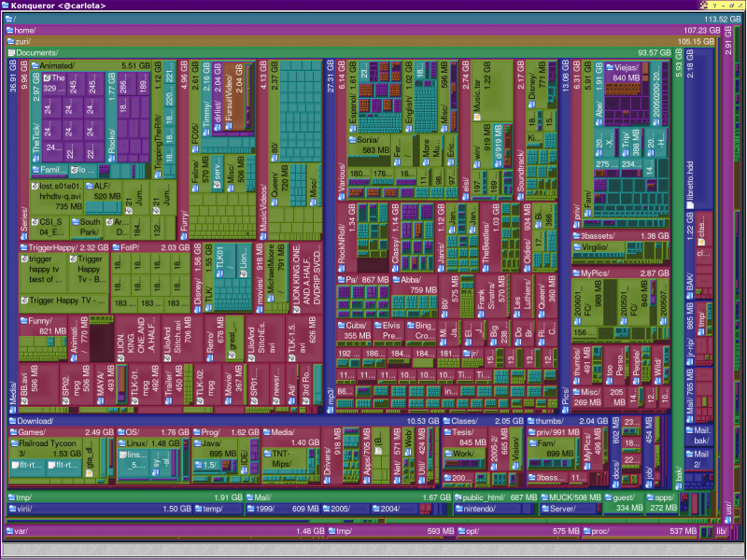The width and height of the screenshot is (747, 560).
Task: Click the Games/ folder icon
Action: coord(13,433)
